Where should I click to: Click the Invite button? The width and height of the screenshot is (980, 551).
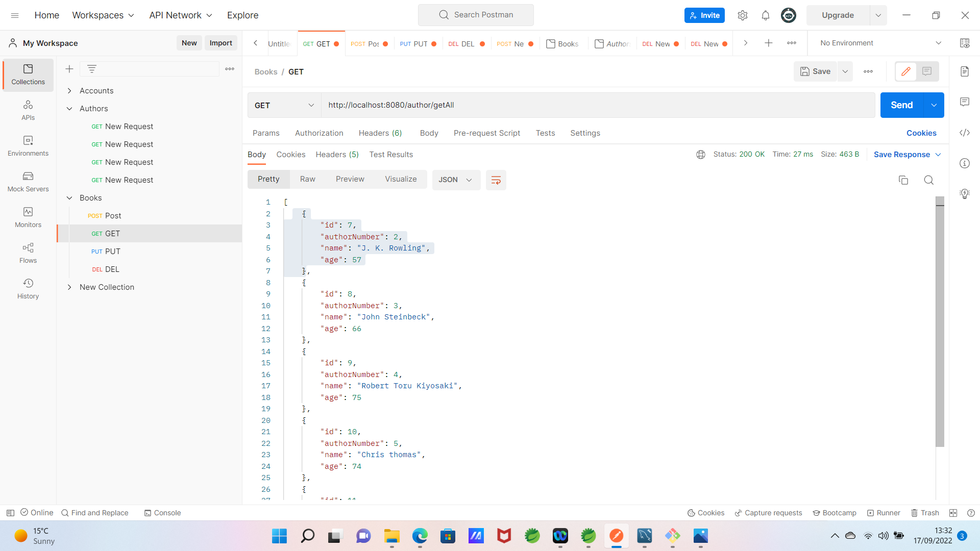[x=704, y=15]
